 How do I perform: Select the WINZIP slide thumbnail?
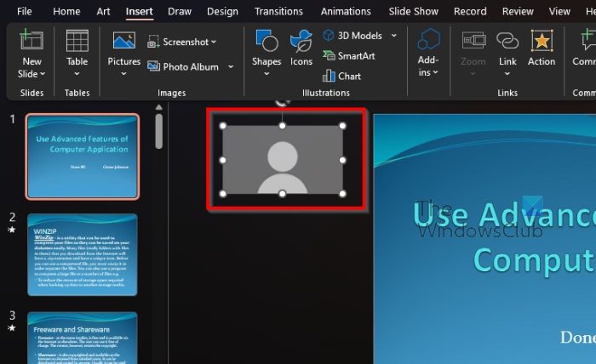[x=82, y=254]
